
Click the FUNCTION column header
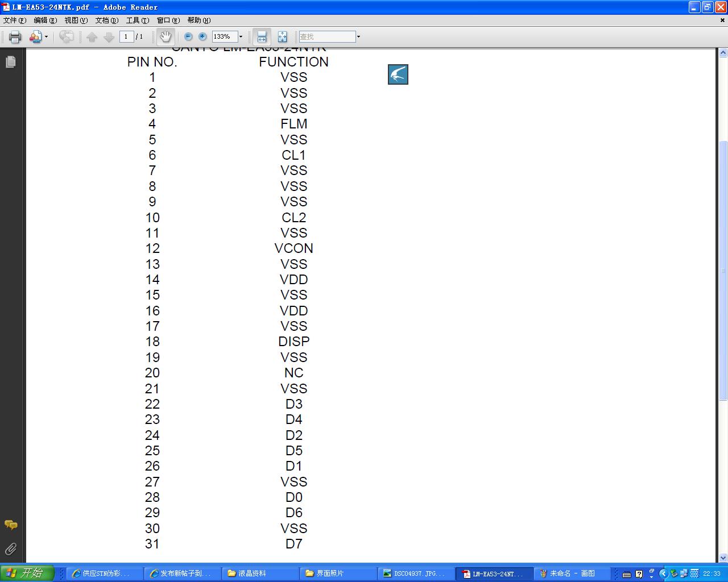click(x=294, y=62)
